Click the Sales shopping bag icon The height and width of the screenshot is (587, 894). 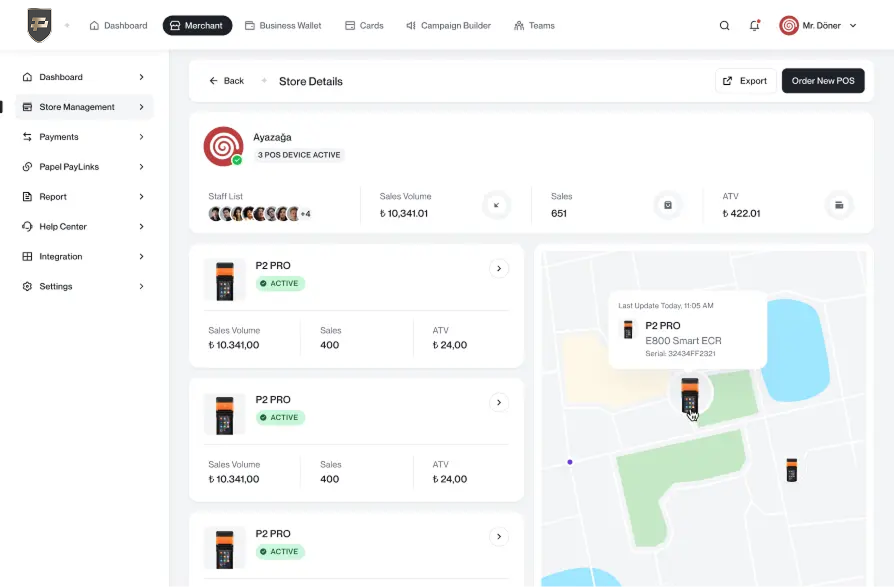(668, 205)
